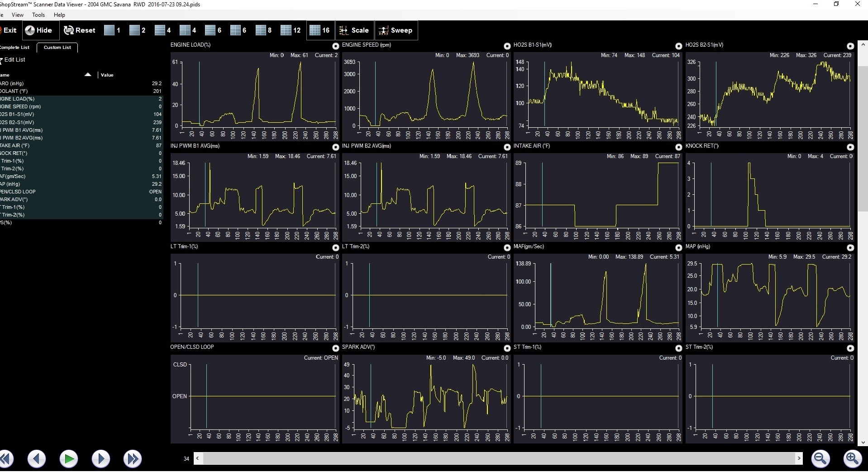Select the 4 stacked rows graph layout
Image resolution: width=868 pixels, height=472 pixels.
coord(163,30)
